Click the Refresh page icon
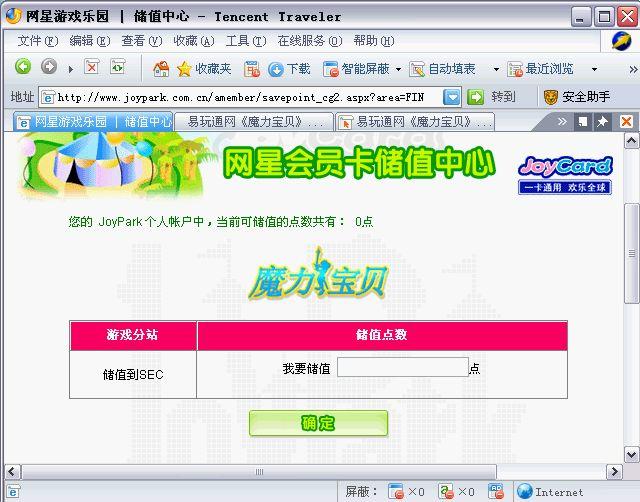 118,67
